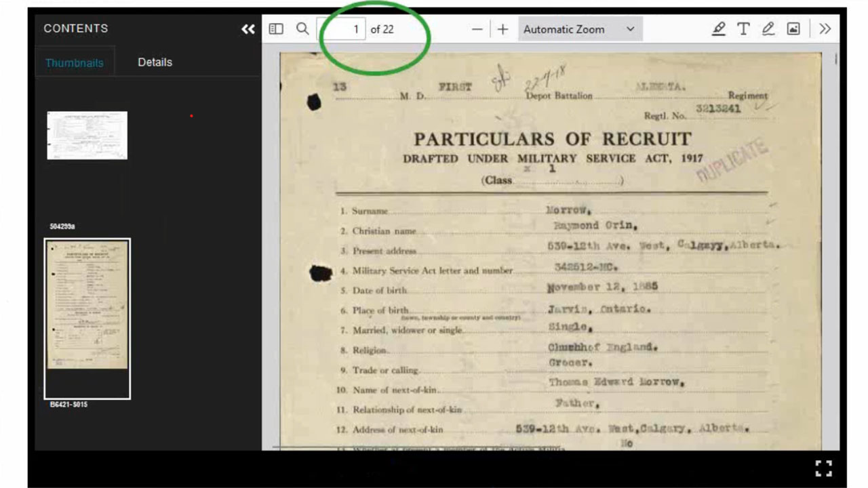Switch to the Details tab
Screen dimensions: 868x488
coord(155,62)
